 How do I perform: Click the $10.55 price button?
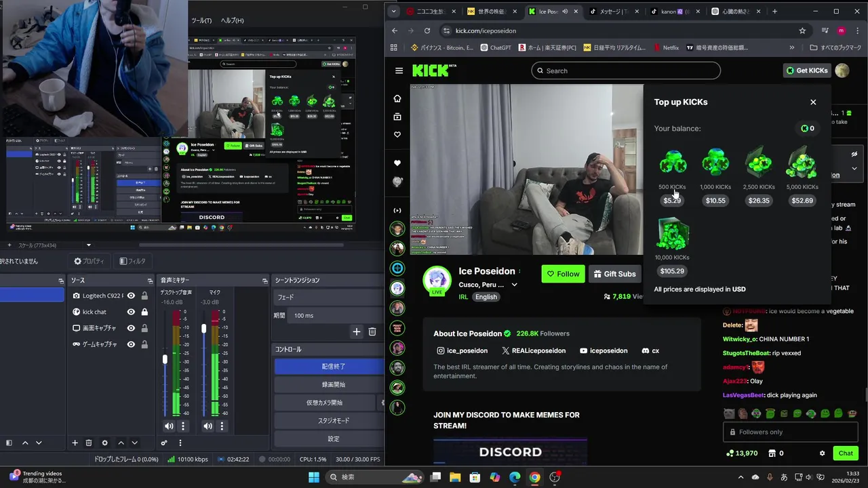pos(715,201)
